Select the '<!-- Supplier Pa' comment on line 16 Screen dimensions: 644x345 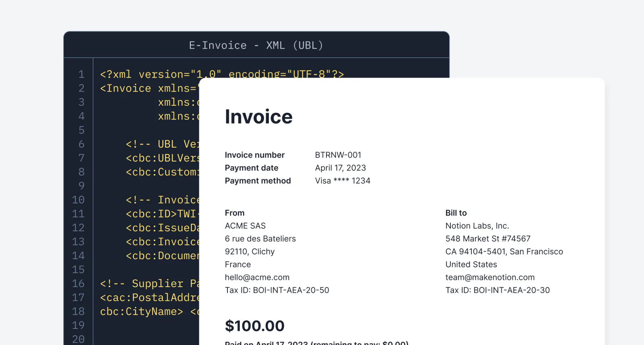coord(149,283)
